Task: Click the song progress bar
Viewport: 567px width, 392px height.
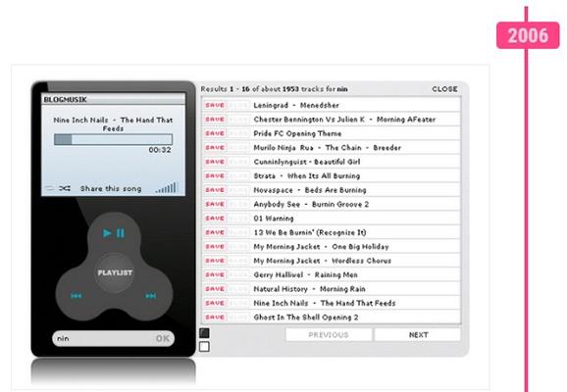Action: tap(113, 139)
